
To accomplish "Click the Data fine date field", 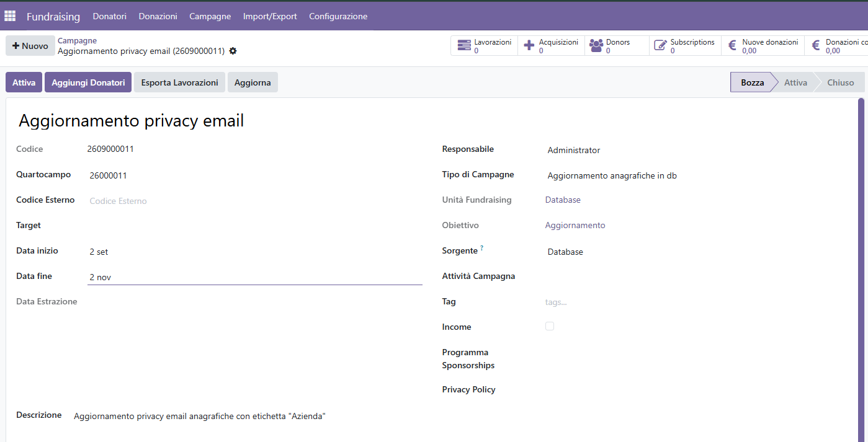I will pyautogui.click(x=255, y=277).
